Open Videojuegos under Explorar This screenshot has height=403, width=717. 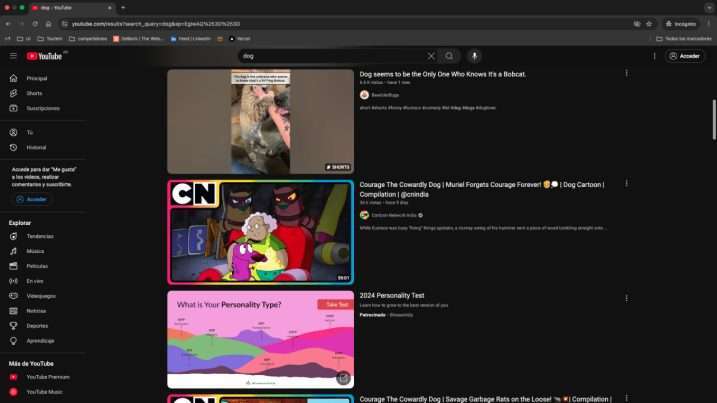[43, 296]
